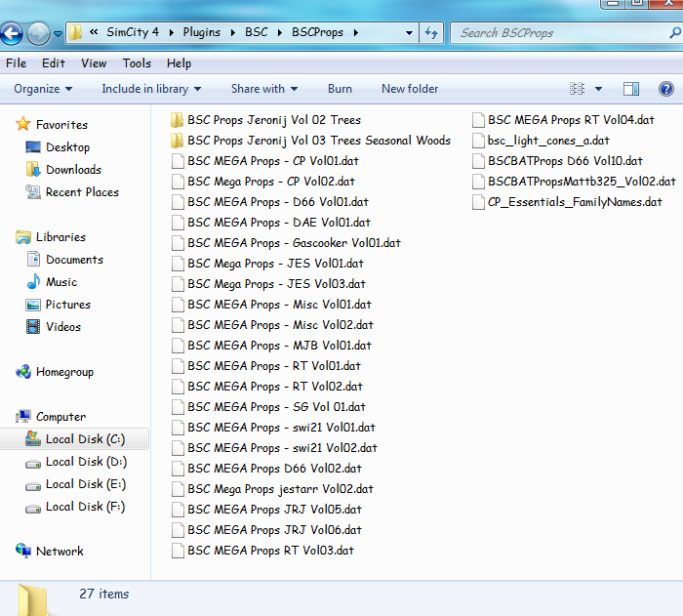Select file BSC MEGA Props - CP Vol01.dat
This screenshot has height=616, width=683.
tap(273, 161)
